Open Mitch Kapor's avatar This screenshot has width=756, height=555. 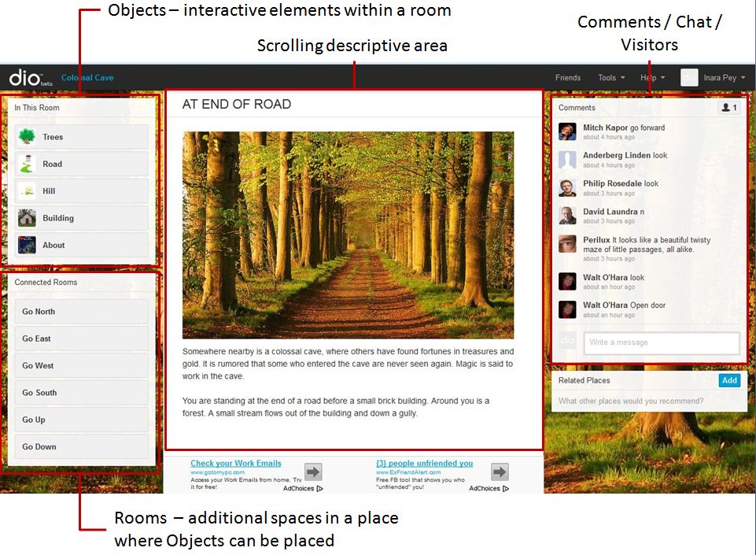567,131
